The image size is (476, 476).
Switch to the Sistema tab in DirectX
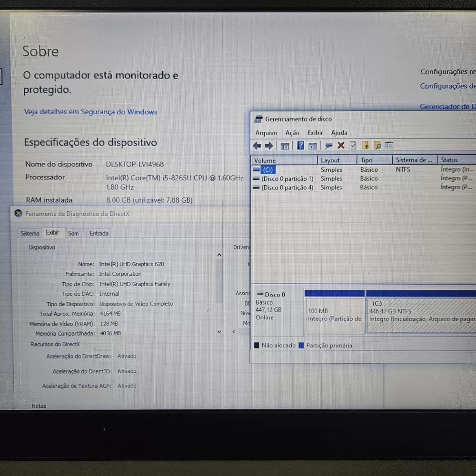(x=30, y=233)
